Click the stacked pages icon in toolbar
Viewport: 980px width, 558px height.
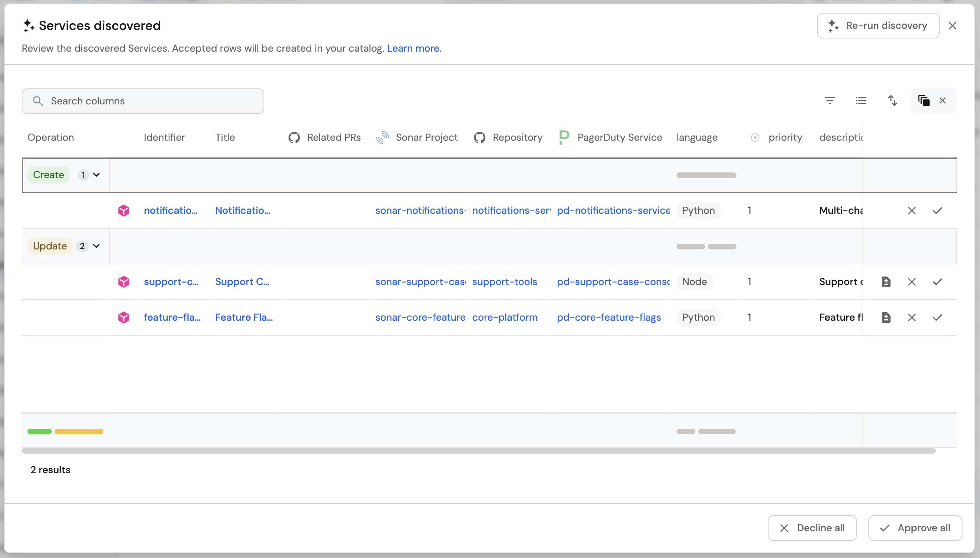924,101
